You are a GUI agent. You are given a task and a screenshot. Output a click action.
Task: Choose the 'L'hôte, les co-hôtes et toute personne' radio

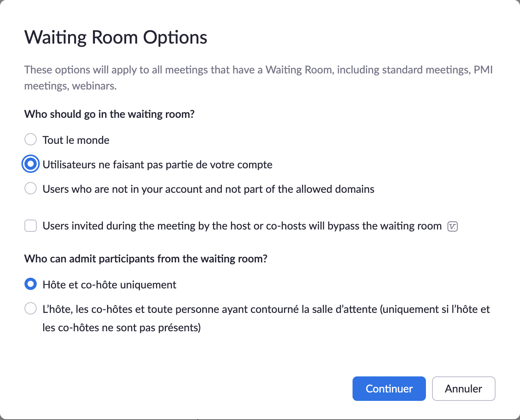tap(31, 309)
